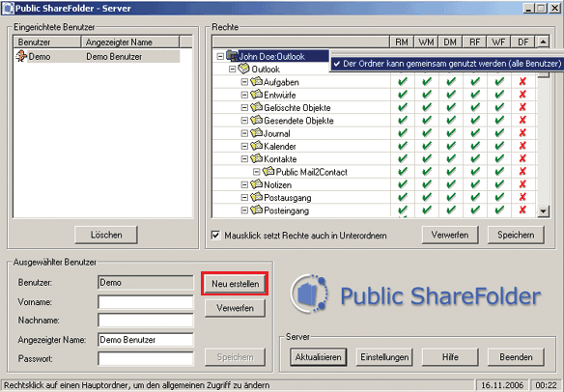Viewport: 564px width, 392px height.
Task: Click the Notizen folder icon
Action: coord(257,184)
